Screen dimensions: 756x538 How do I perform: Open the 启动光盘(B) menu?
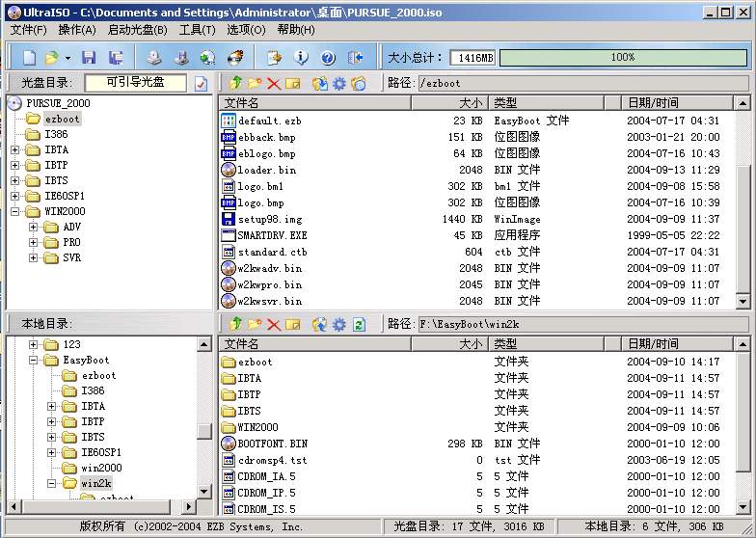pyautogui.click(x=137, y=30)
